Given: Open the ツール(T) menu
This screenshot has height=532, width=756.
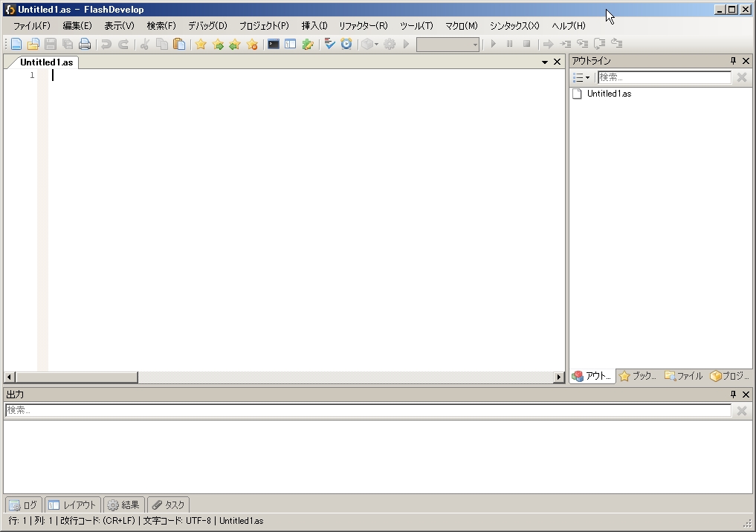Looking at the screenshot, I should click(x=416, y=26).
